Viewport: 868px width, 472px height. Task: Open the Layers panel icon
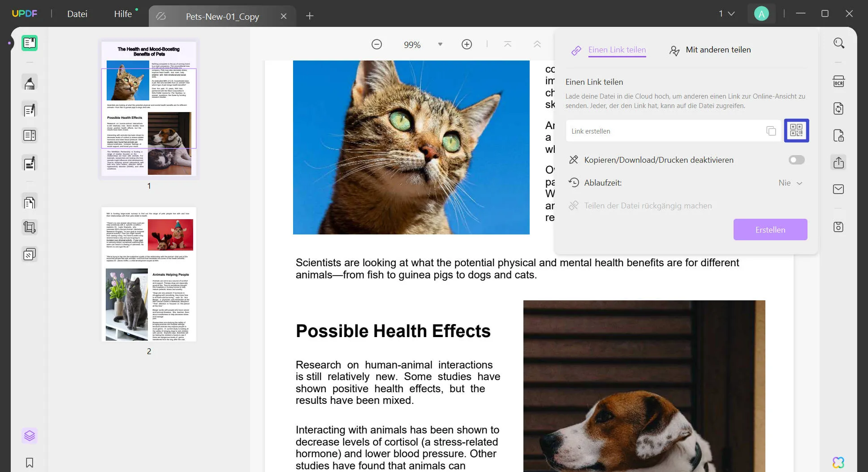point(30,436)
